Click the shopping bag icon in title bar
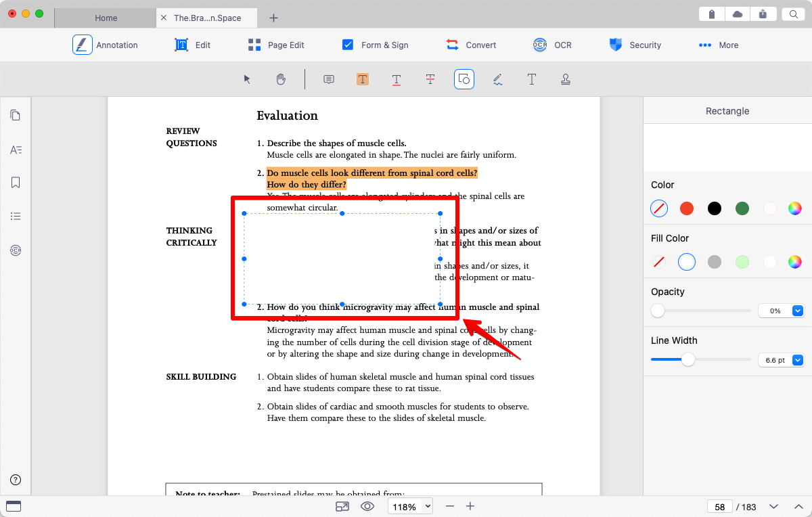812x517 pixels. coord(712,14)
